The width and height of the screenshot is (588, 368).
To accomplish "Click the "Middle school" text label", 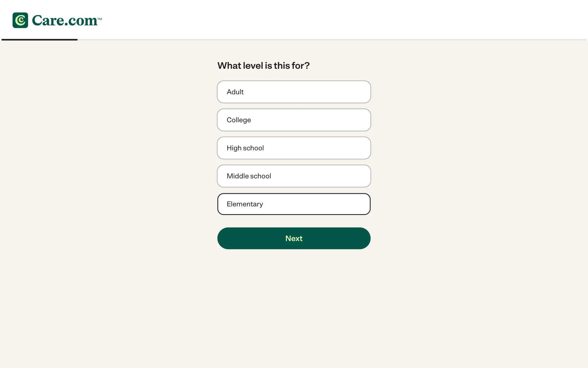I will click(249, 176).
